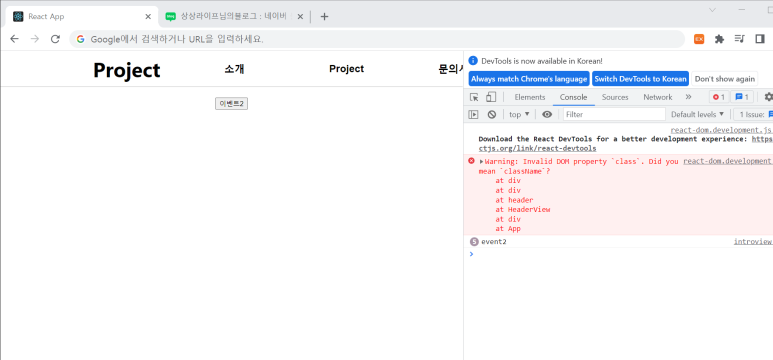This screenshot has height=360, width=773.
Task: Switch to the Naver blog browser tab
Action: pyautogui.click(x=235, y=16)
